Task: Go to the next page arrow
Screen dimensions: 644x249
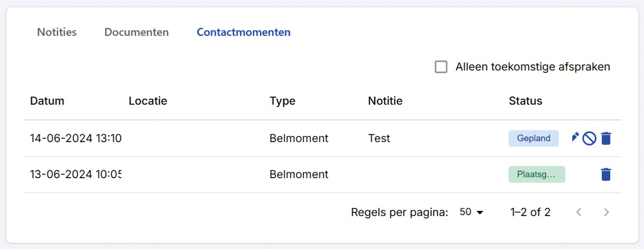Action: pyautogui.click(x=606, y=212)
